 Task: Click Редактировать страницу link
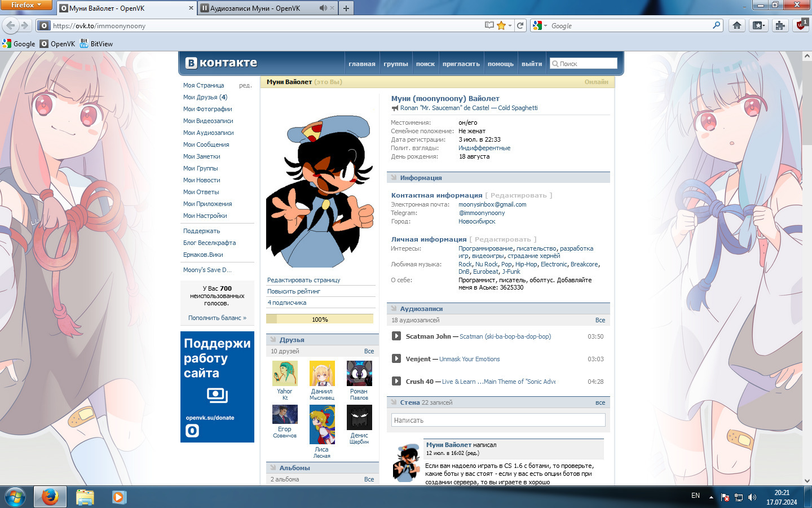point(304,280)
